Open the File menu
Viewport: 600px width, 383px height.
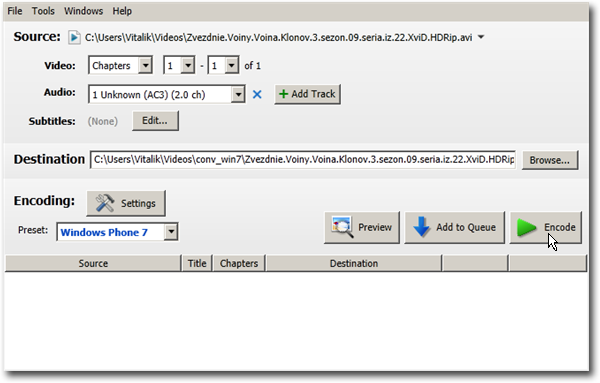(x=15, y=11)
